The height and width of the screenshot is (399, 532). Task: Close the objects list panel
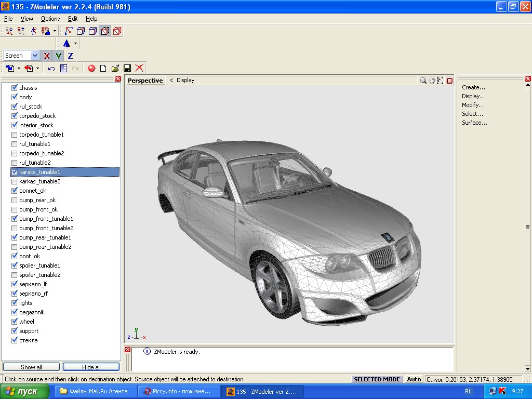tap(118, 79)
